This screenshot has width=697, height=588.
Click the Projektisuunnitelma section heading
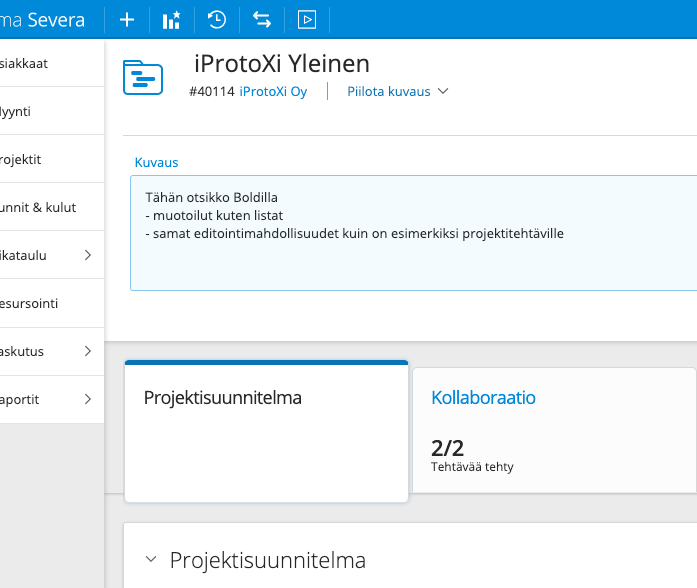[x=268, y=560]
